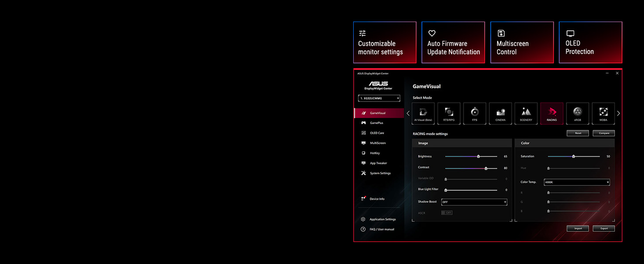
Task: Toggle the ASCR switch
Action: coord(447,213)
